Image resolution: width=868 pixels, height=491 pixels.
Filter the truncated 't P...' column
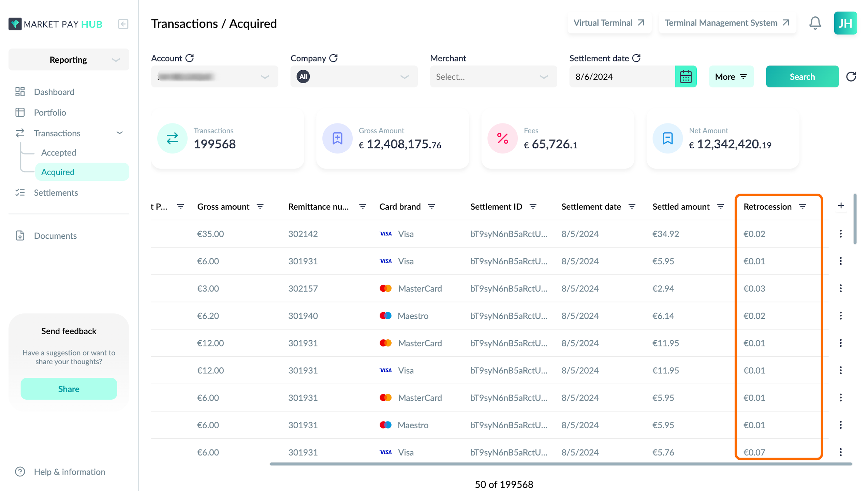click(x=180, y=207)
